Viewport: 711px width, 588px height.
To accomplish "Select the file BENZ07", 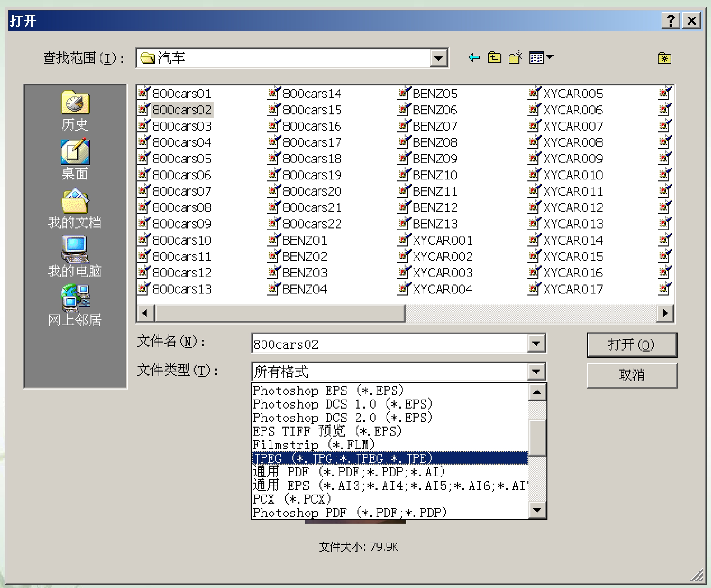I will coord(435,126).
